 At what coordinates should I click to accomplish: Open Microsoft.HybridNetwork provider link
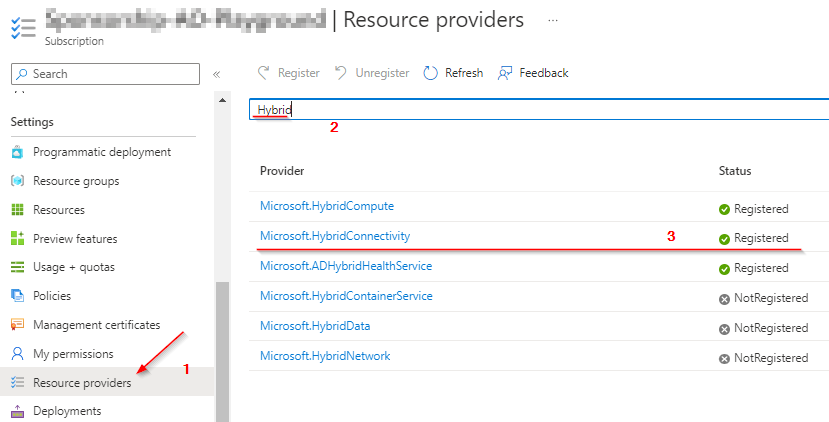(325, 356)
